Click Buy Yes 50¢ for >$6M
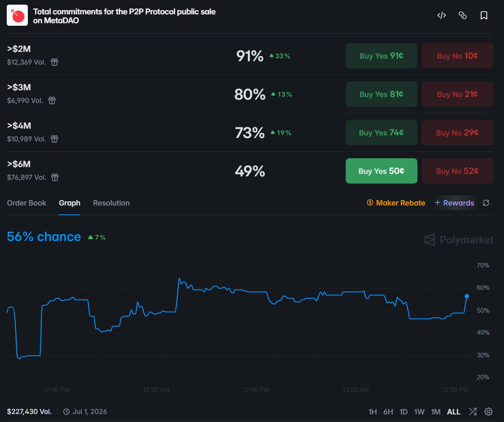The height and width of the screenshot is (422, 504). coord(381,171)
